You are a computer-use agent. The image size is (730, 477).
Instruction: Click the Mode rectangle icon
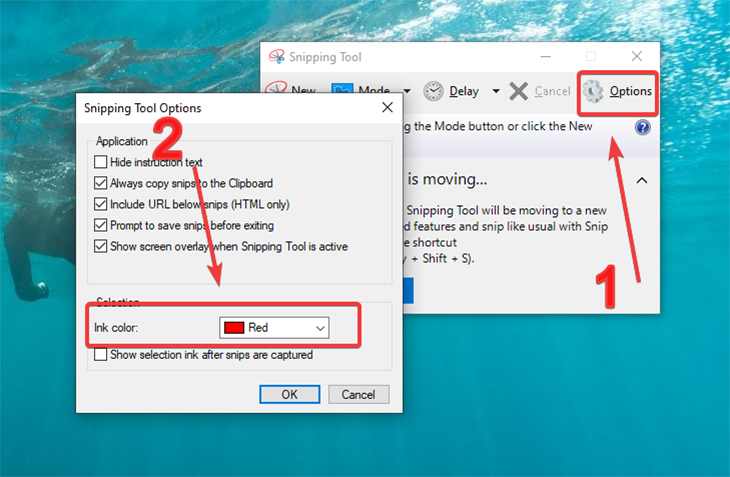tap(342, 88)
